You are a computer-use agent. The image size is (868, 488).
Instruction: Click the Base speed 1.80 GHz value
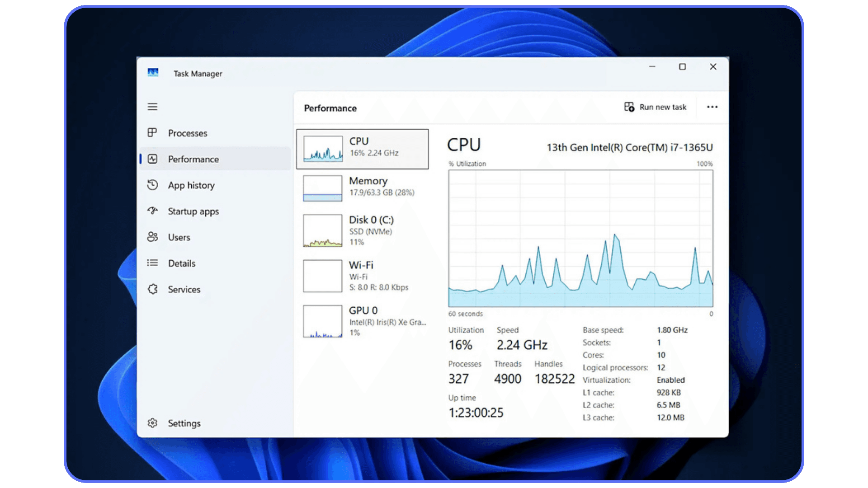672,330
